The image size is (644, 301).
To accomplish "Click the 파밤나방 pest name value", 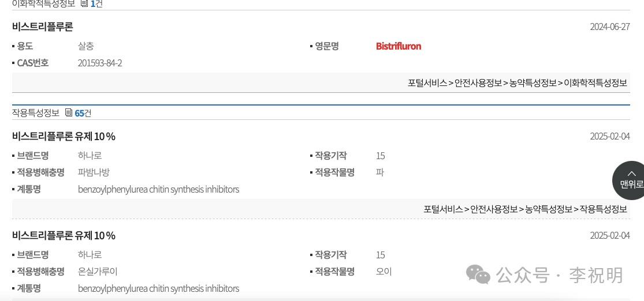I will [x=94, y=172].
